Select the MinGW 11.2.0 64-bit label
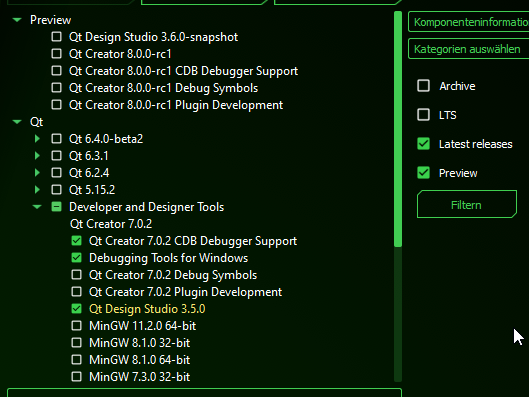 (x=142, y=326)
